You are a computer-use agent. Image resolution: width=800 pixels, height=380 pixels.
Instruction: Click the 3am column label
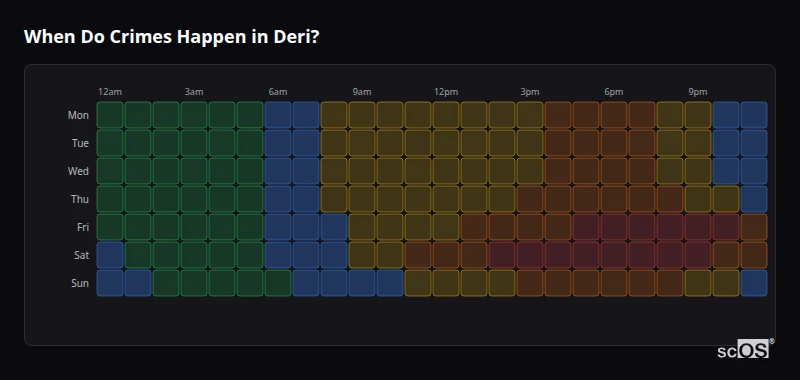[x=194, y=92]
